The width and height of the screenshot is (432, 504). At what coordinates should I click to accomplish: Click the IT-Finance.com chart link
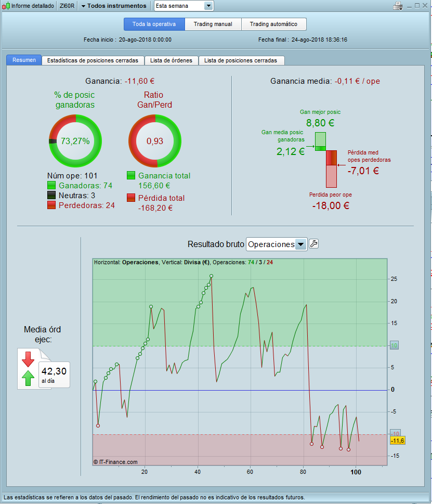[x=115, y=462]
